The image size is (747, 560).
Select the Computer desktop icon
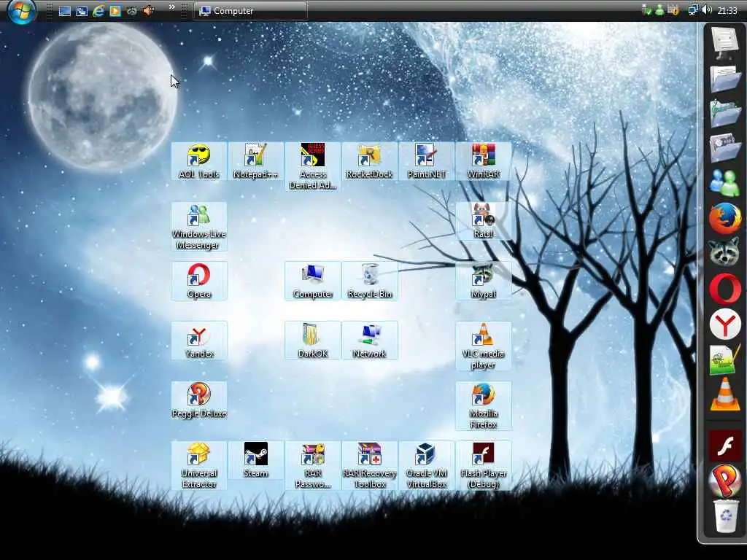point(312,281)
